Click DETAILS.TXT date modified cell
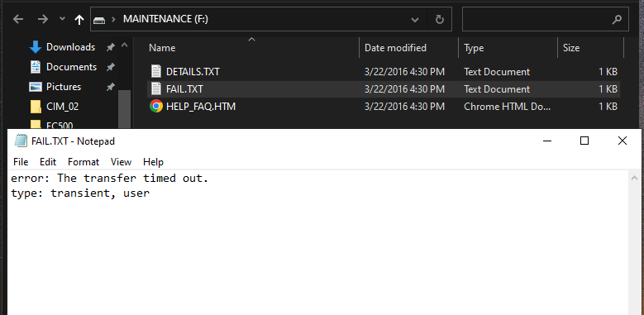 coord(404,72)
